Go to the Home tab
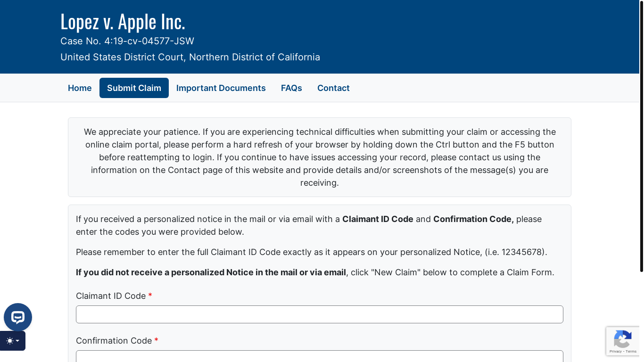The image size is (644, 362). (x=80, y=88)
